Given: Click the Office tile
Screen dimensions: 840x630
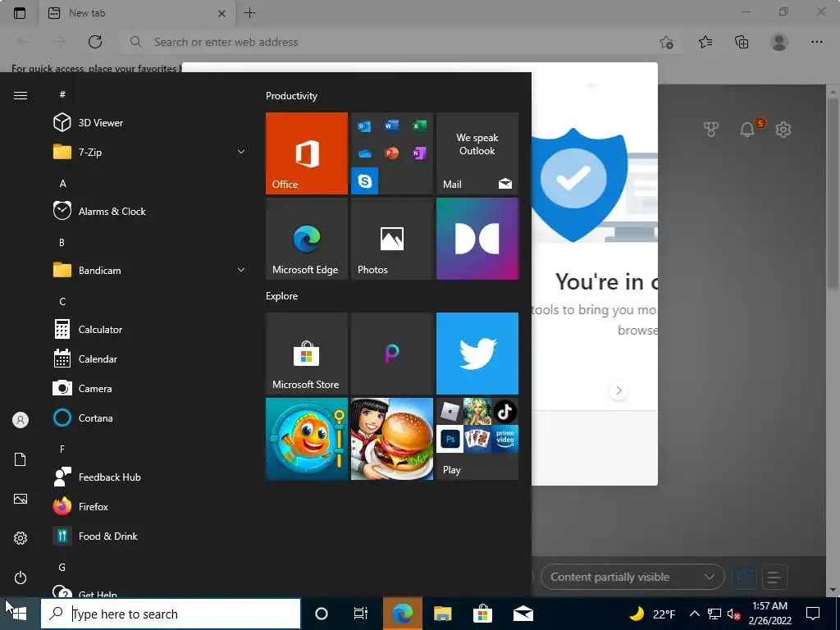Looking at the screenshot, I should click(x=307, y=153).
